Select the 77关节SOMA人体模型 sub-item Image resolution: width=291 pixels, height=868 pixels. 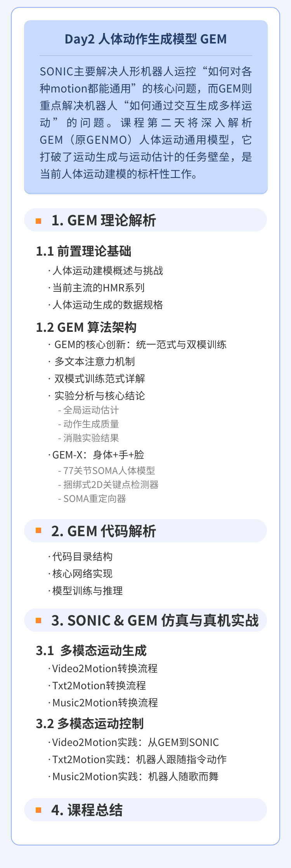tap(109, 471)
